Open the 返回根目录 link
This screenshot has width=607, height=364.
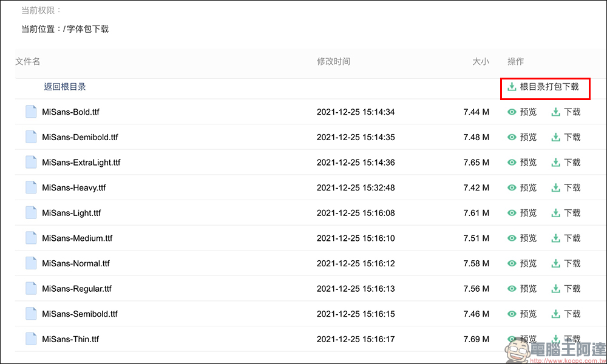click(x=65, y=87)
